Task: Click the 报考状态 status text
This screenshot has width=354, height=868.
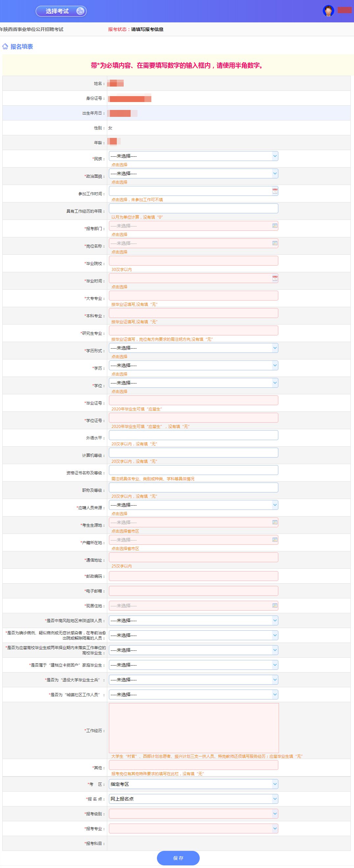Action: click(136, 29)
